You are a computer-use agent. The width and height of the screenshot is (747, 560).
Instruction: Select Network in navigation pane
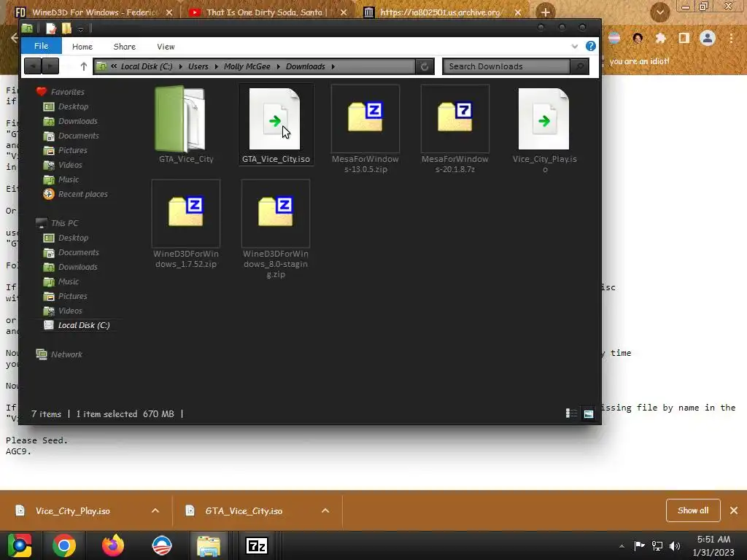click(x=66, y=354)
